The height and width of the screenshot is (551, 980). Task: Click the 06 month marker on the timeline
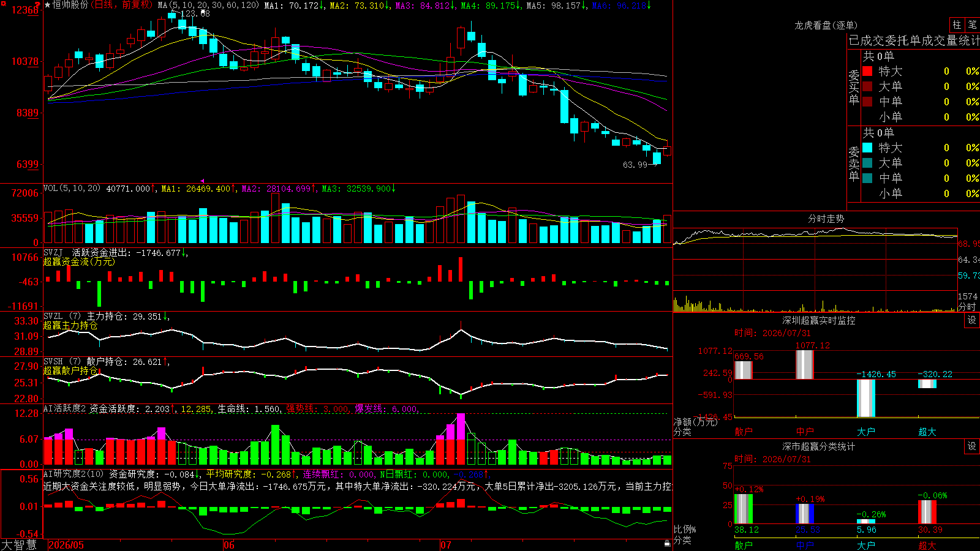pos(228,545)
